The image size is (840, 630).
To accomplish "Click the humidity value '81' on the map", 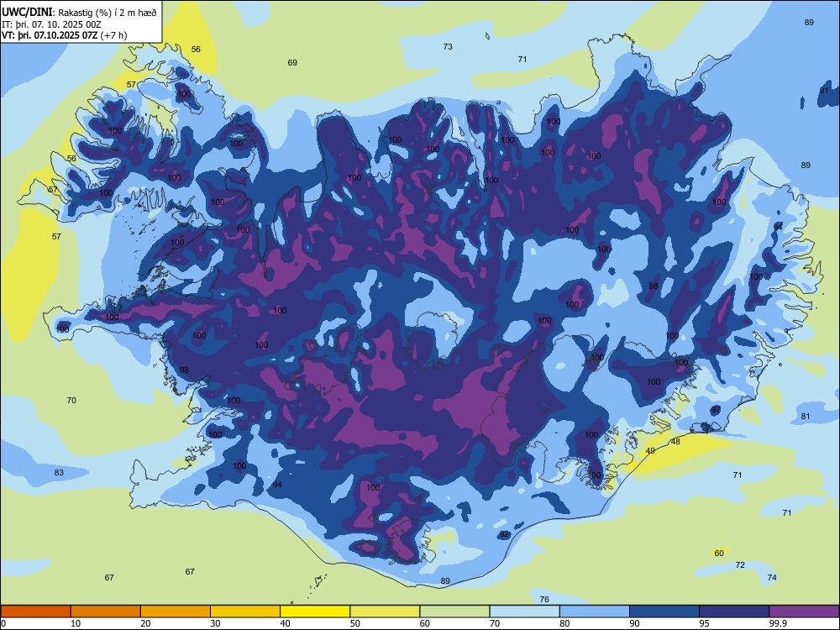I will (x=806, y=417).
